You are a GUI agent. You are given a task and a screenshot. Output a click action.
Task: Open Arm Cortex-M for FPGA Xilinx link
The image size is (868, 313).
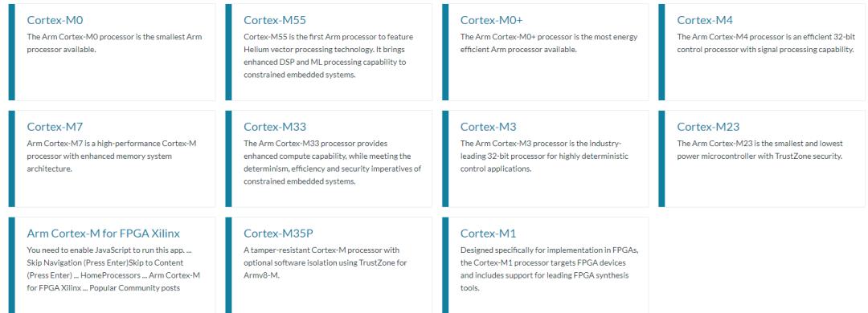tap(104, 234)
